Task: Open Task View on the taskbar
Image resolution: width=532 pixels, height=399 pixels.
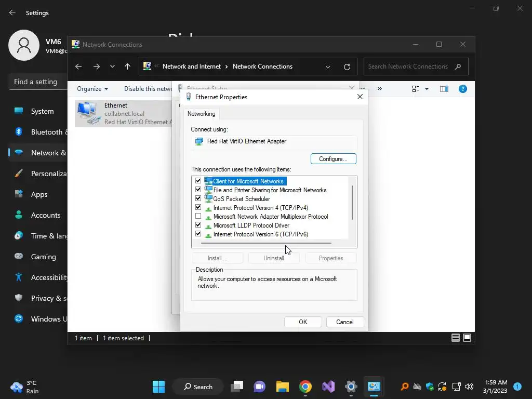Action: [237, 387]
